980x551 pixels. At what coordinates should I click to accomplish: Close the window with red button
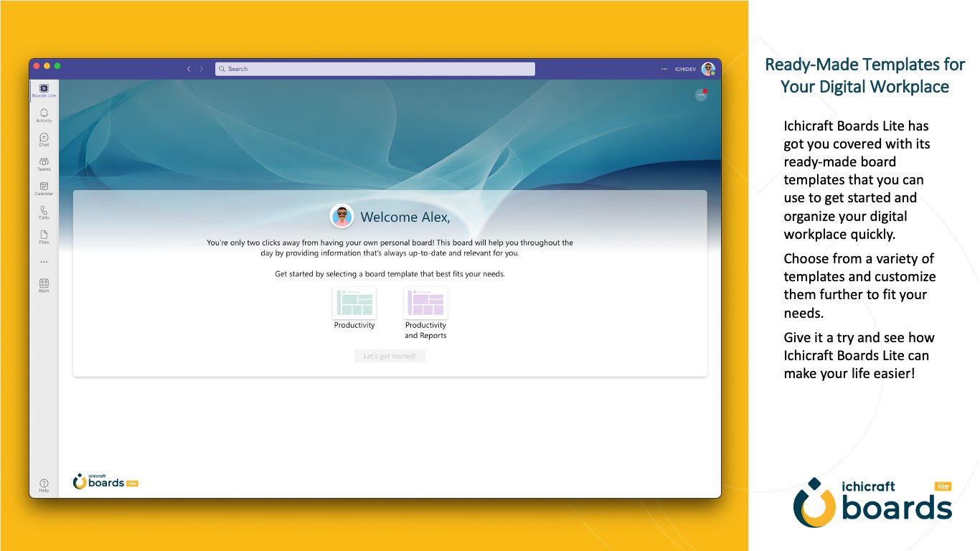(x=37, y=66)
